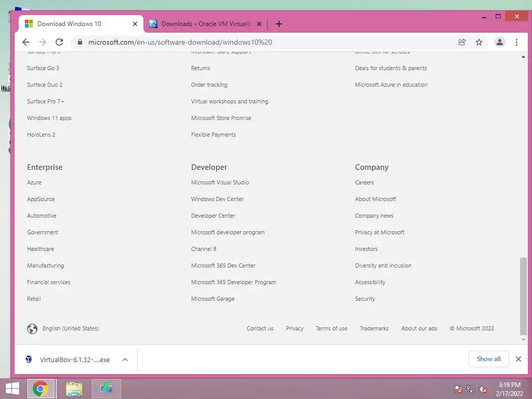
Task: Open Microsoft Visual Studio link
Action: (x=220, y=182)
